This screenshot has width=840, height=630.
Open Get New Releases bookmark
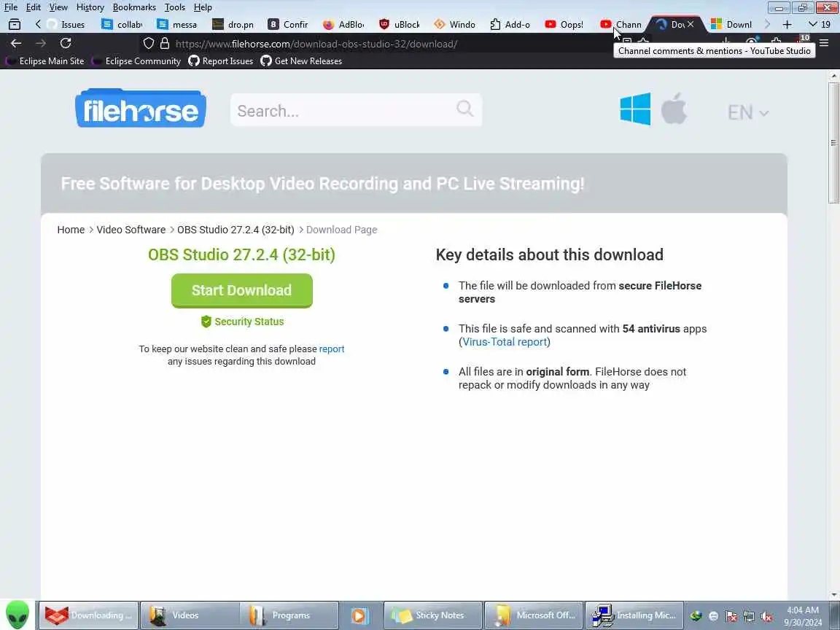coord(301,61)
